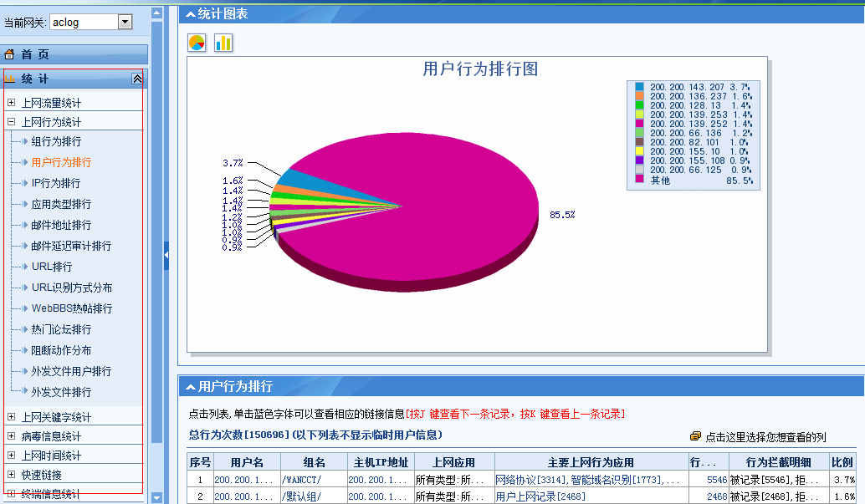
Task: Click legend swatch for 其他
Action: (639, 179)
